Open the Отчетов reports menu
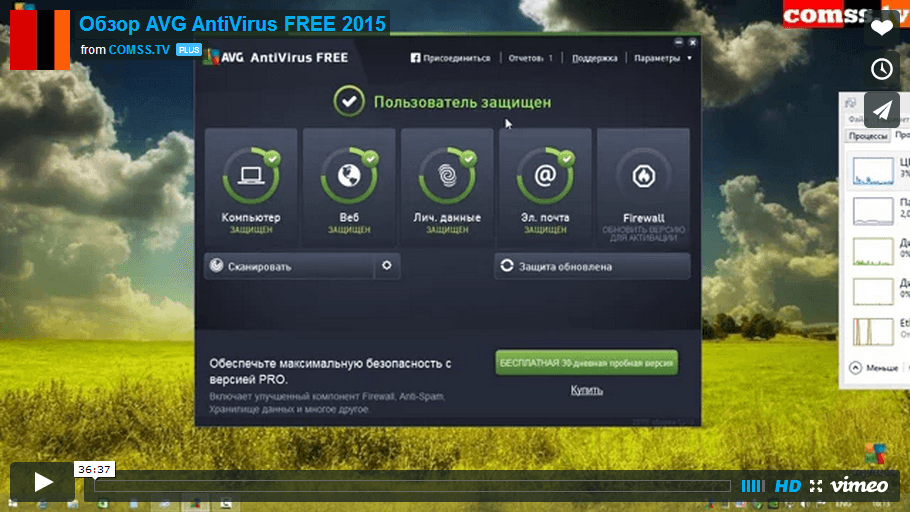 tap(530, 58)
